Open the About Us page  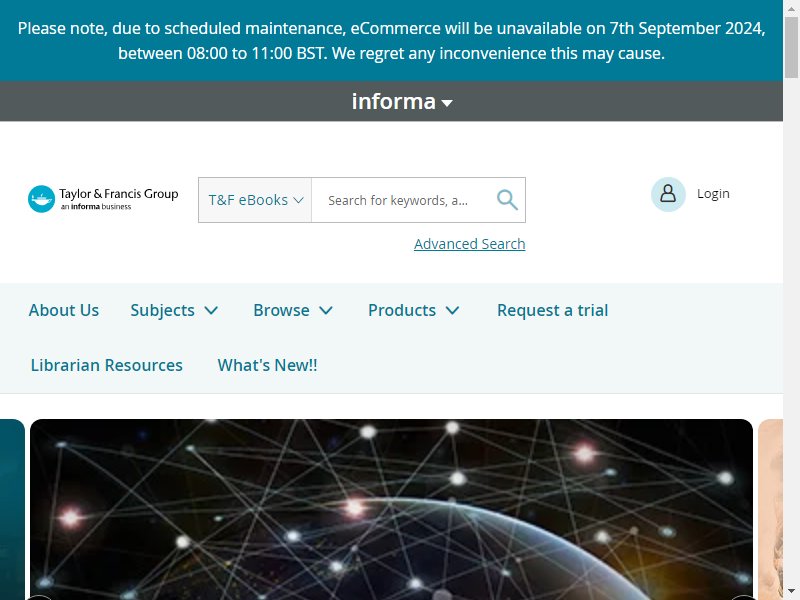click(x=64, y=310)
